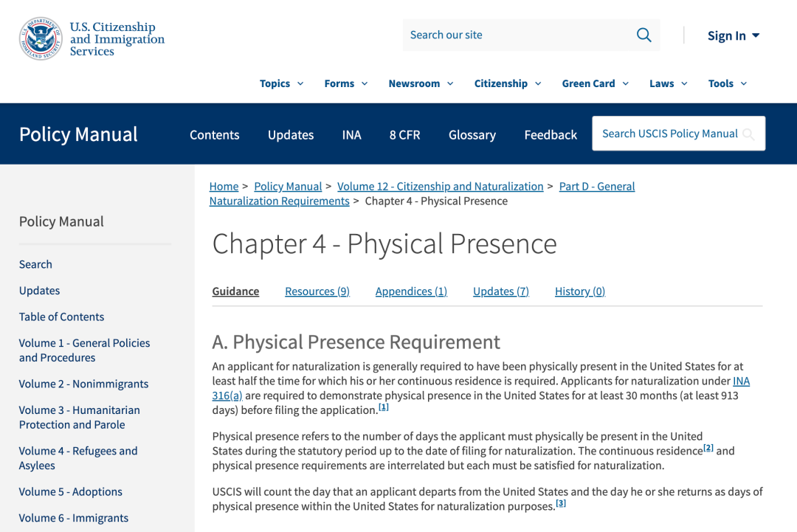
Task: Open the INA 316(a) link
Action: pos(227,395)
